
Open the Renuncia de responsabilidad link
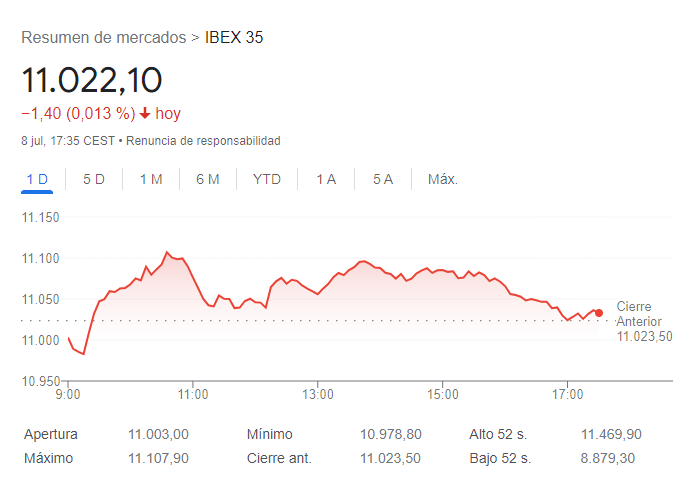point(203,141)
